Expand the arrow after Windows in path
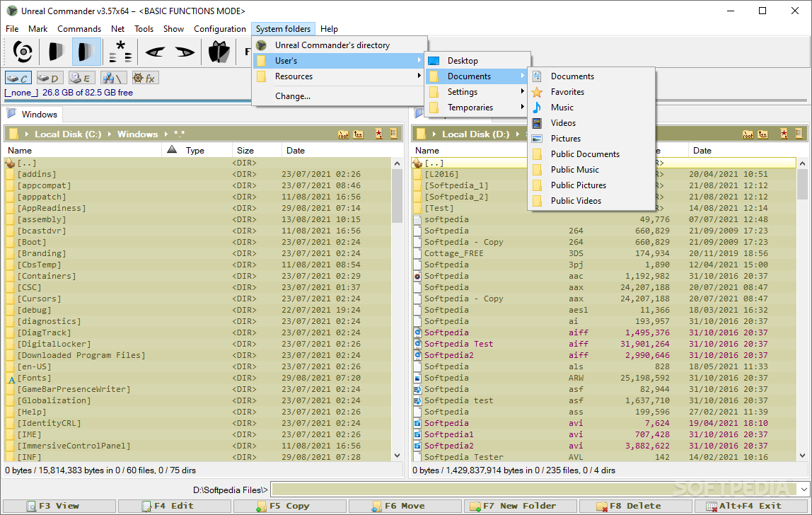The height and width of the screenshot is (515, 812). tap(166, 134)
